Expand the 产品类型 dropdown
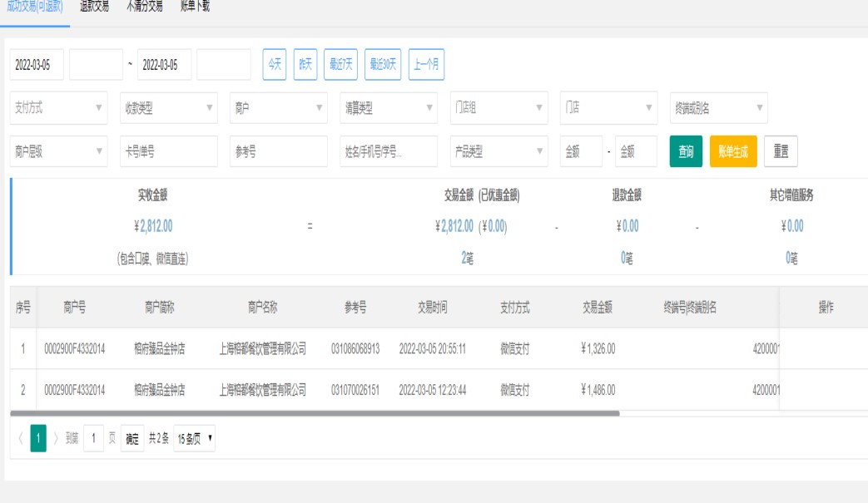The height and width of the screenshot is (503, 868). pos(498,152)
